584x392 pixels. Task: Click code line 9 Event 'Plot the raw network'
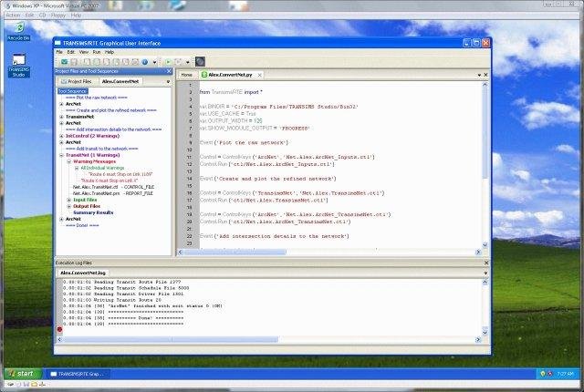[244, 143]
